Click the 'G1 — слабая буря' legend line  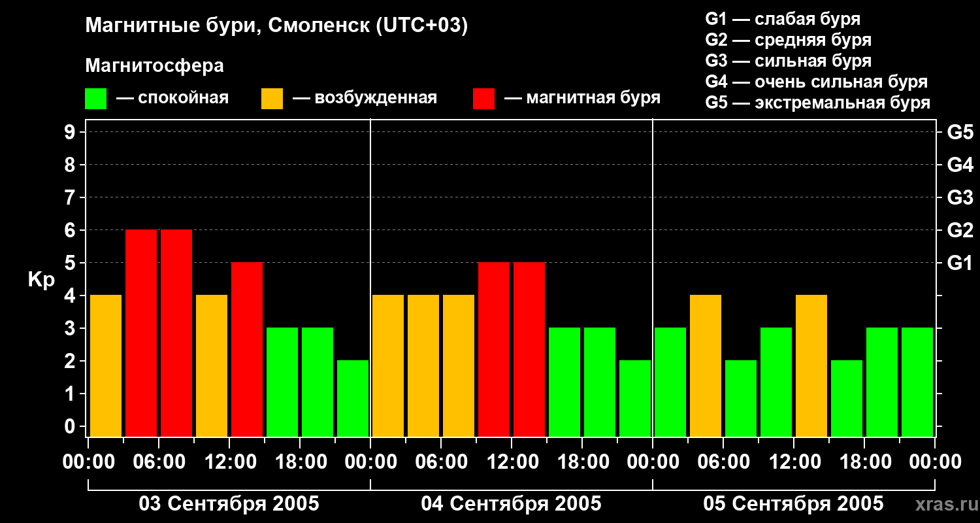(x=783, y=19)
